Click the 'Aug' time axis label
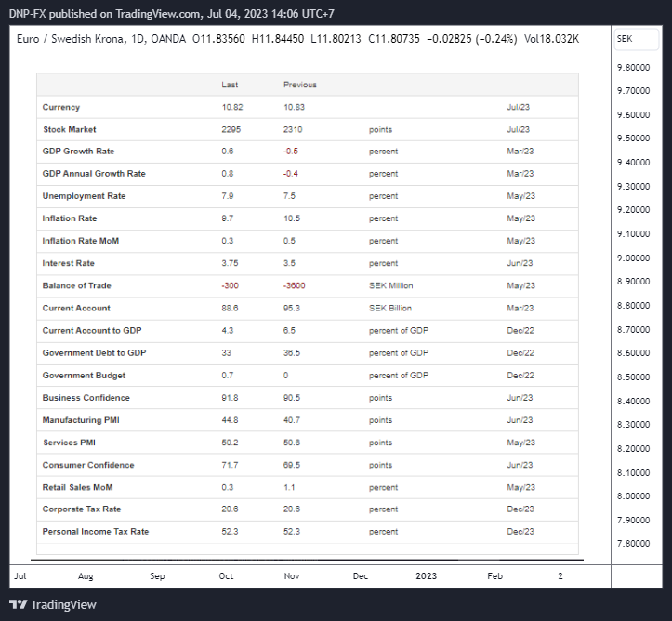672x621 pixels. [86, 576]
